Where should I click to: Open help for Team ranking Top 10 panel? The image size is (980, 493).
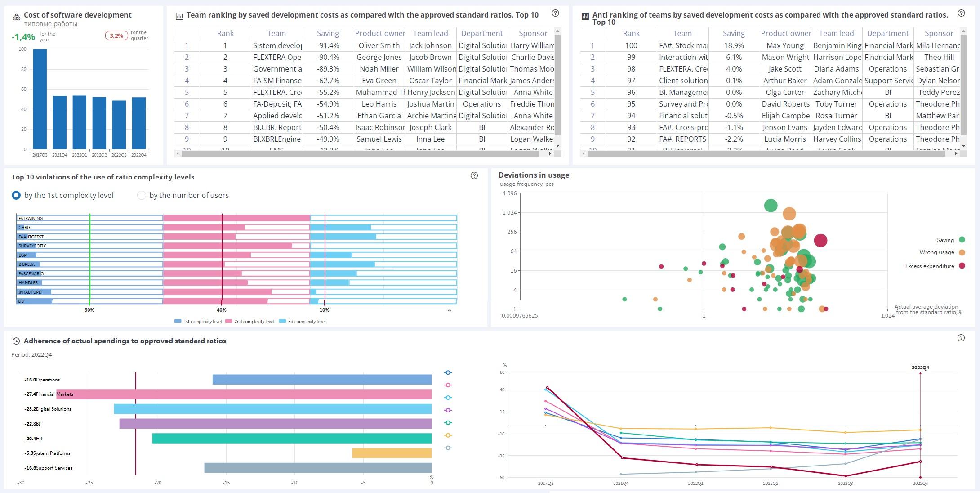(x=555, y=13)
